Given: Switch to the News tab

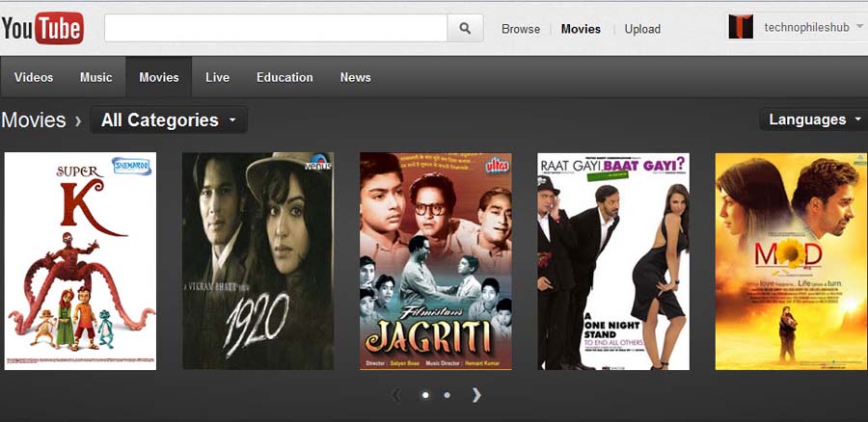Looking at the screenshot, I should click(x=355, y=77).
